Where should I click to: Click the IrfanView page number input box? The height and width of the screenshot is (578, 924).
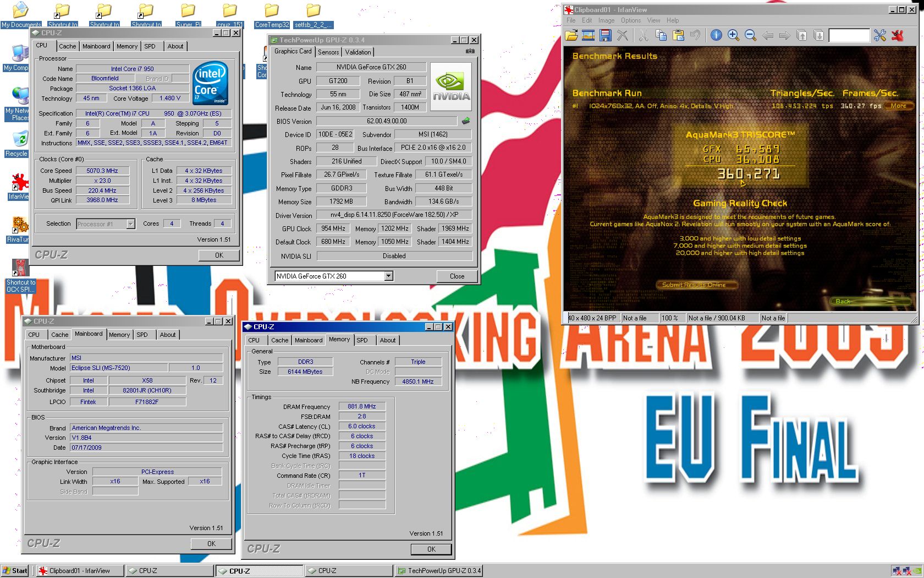pyautogui.click(x=849, y=36)
